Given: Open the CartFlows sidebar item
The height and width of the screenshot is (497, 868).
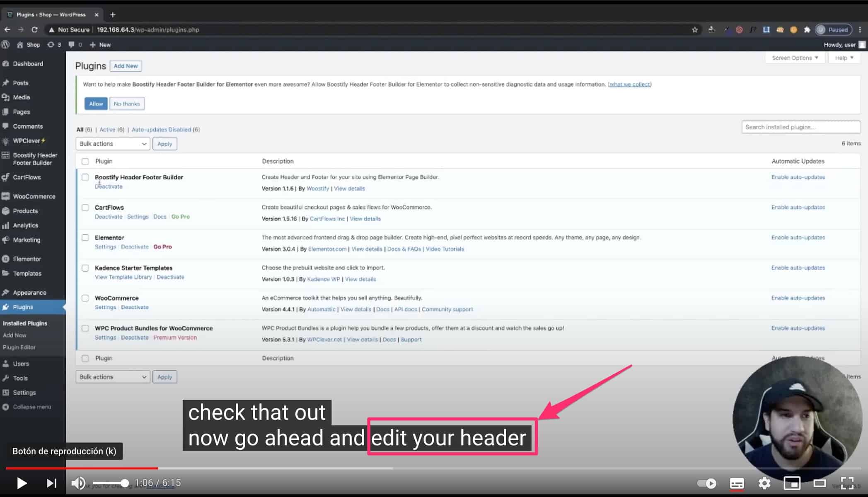Looking at the screenshot, I should (27, 177).
